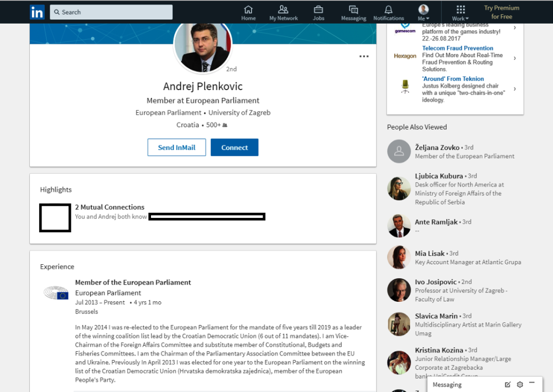
Task: View Notifications bell
Action: (x=388, y=13)
